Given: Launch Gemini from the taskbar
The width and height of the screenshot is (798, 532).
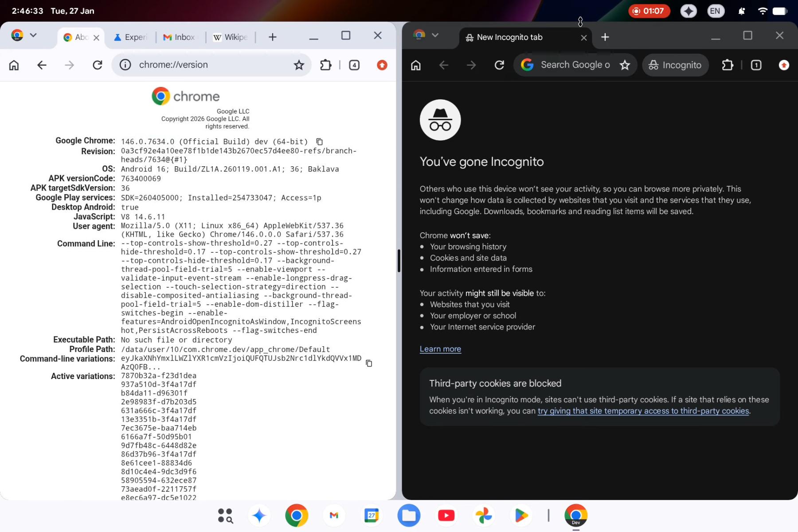Looking at the screenshot, I should point(259,516).
